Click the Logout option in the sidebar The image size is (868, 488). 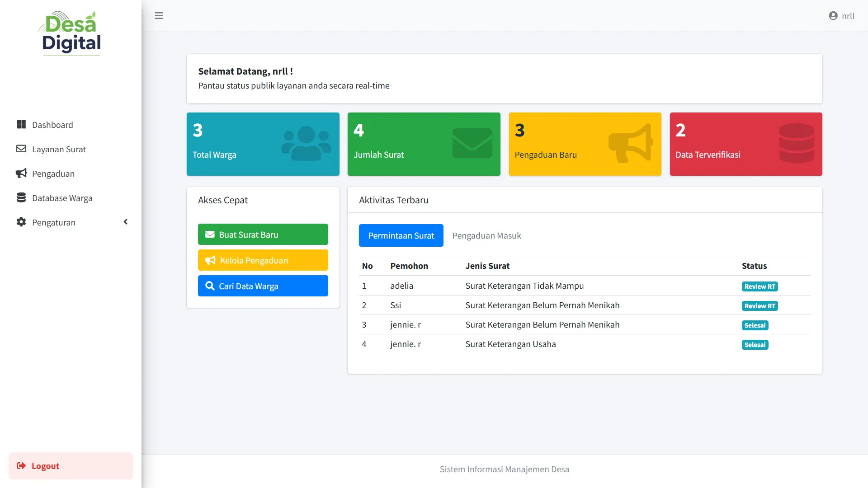(45, 465)
